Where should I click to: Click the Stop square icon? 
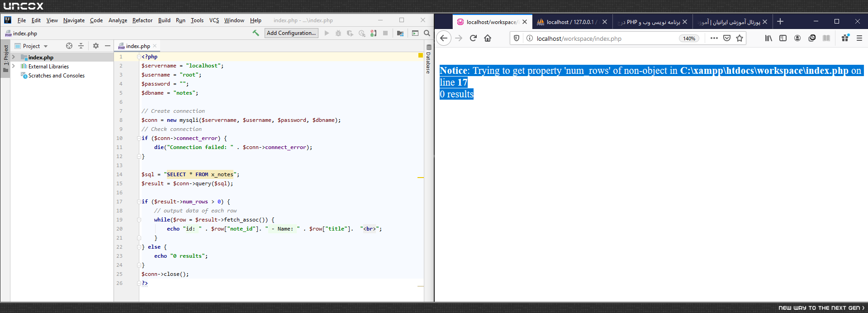pyautogui.click(x=385, y=33)
